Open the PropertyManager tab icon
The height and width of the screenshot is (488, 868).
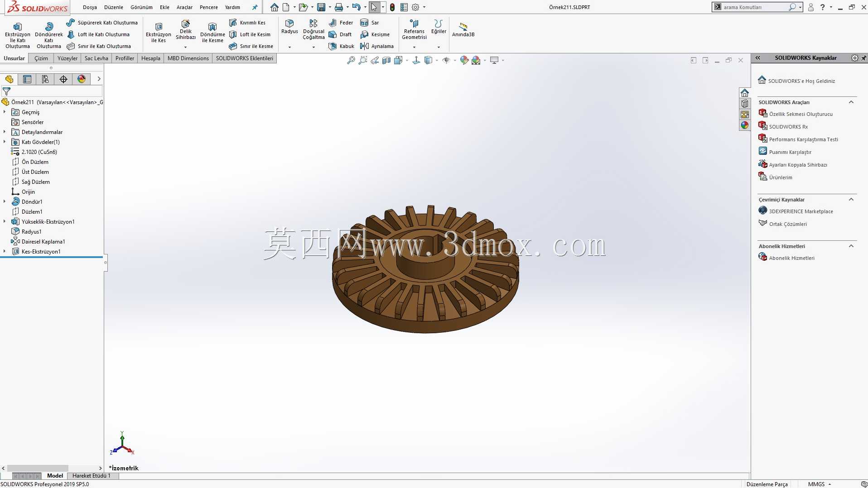pos(27,79)
